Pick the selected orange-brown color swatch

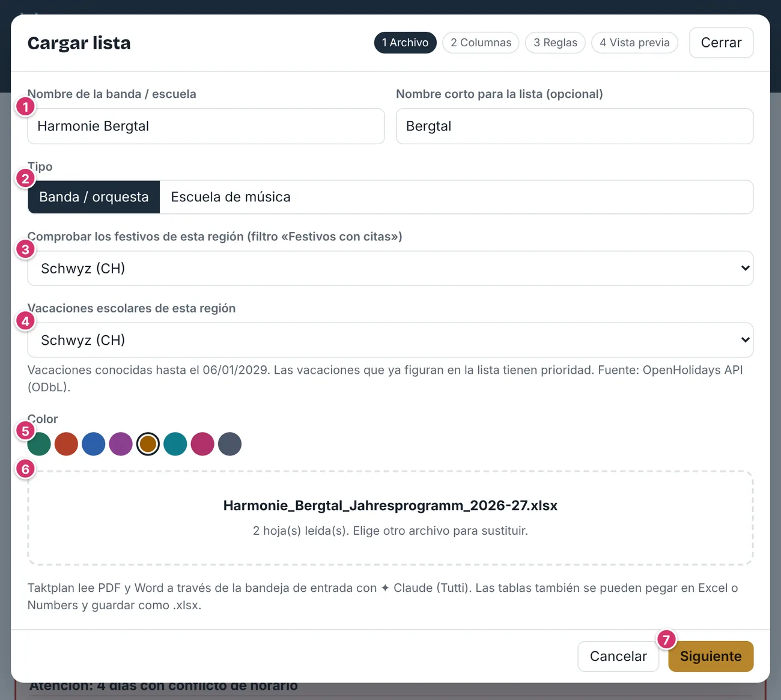(148, 444)
